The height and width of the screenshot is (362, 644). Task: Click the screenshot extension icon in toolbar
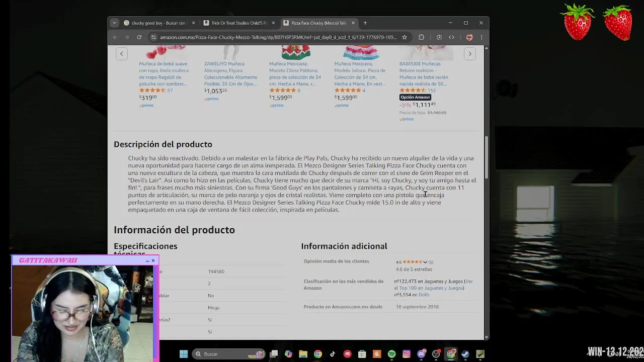point(439,37)
